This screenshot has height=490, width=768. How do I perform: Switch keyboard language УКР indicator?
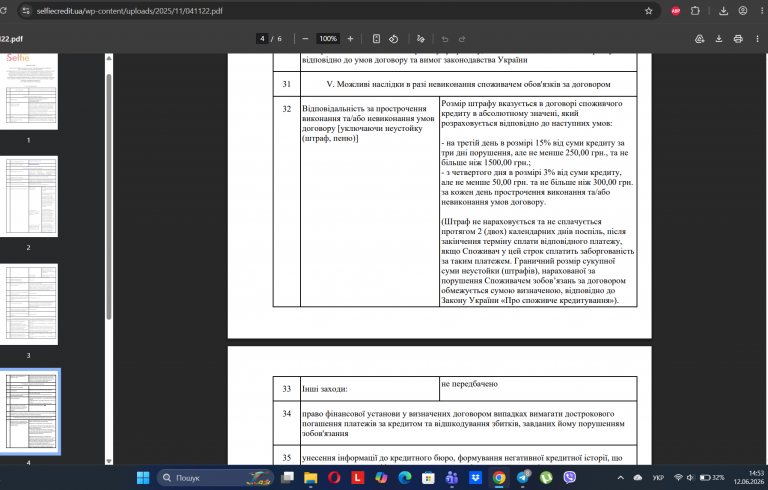658,477
